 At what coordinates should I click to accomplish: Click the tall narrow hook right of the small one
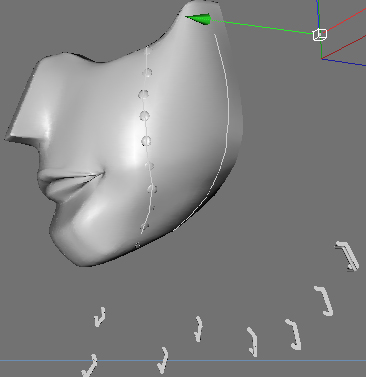(253, 342)
